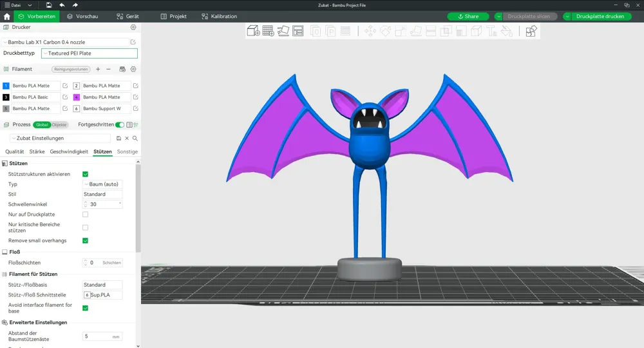Edit the Bambu Lab X1 Carbon preset
Viewport: 644px width, 348px height.
133,42
